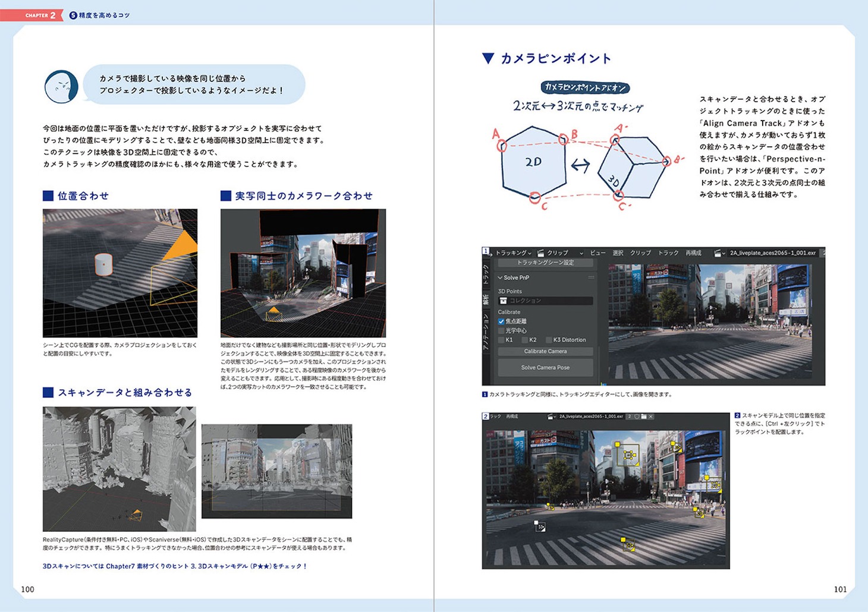
Task: Click the fake user shield icon
Action: coord(637,417)
